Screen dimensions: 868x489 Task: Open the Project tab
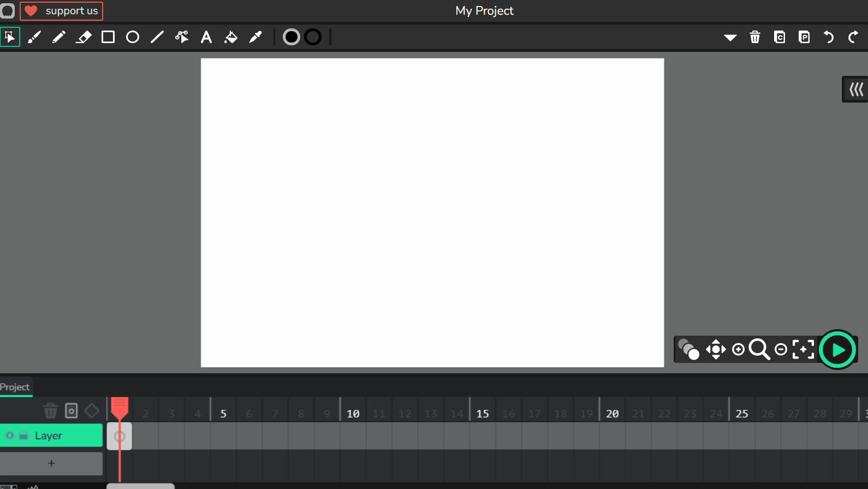point(15,387)
